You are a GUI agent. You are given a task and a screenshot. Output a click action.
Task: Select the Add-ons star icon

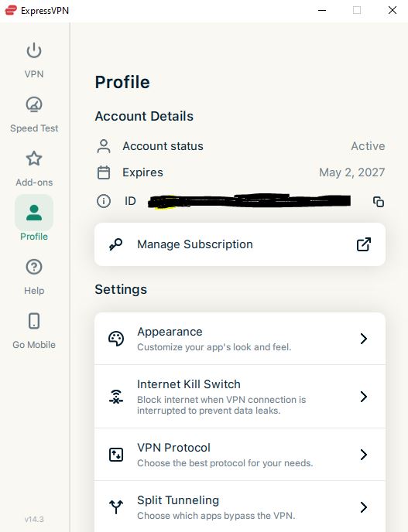point(34,159)
